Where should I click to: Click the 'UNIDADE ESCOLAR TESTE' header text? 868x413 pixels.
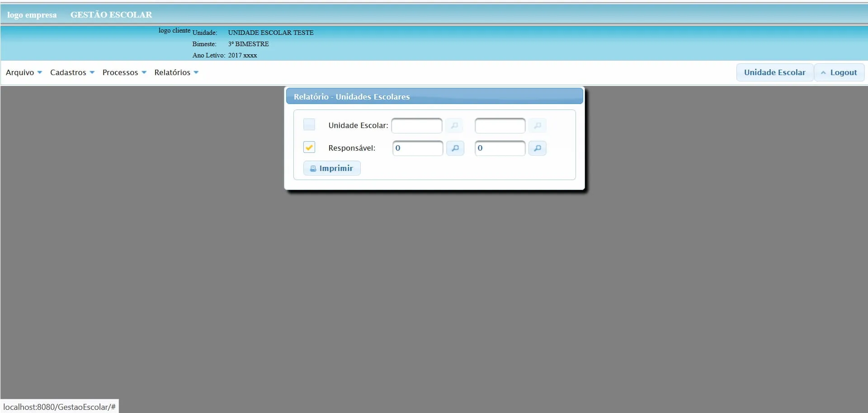click(271, 33)
